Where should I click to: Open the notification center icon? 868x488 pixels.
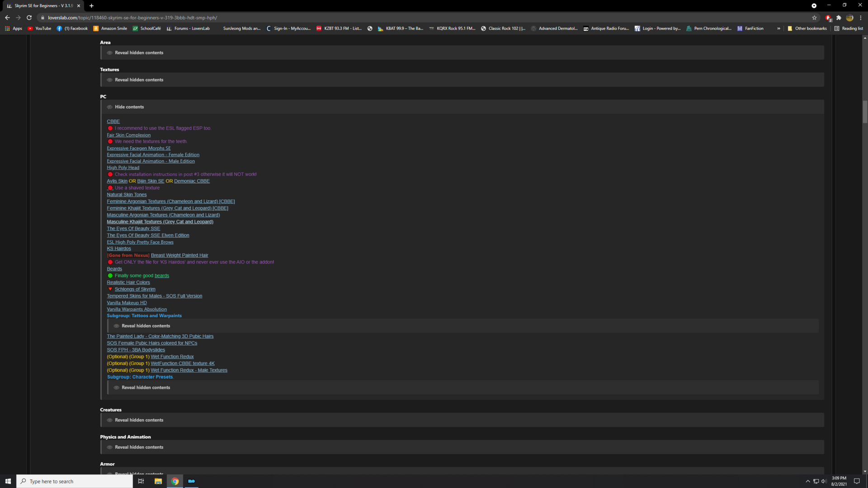pos(857,481)
